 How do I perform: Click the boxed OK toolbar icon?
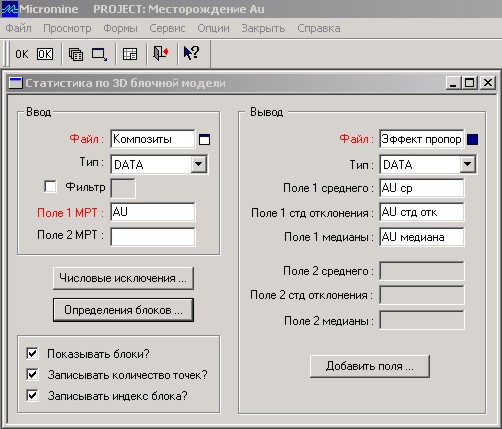click(45, 54)
